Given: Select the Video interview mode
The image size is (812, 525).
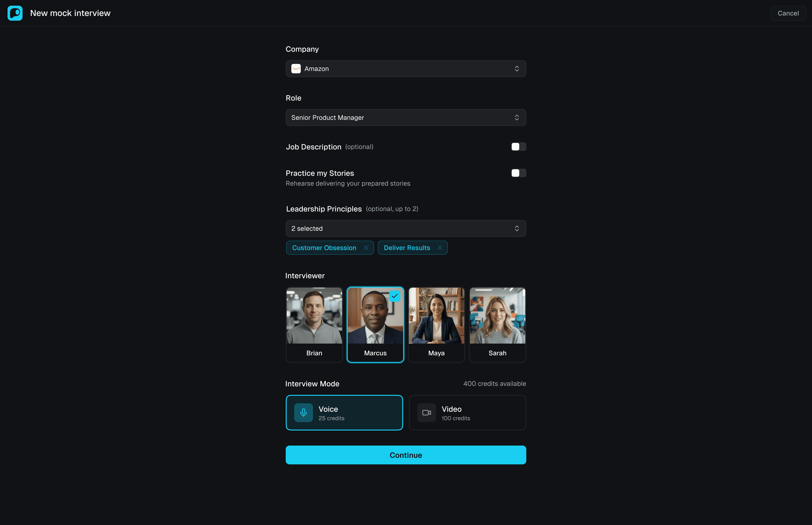Looking at the screenshot, I should click(467, 412).
